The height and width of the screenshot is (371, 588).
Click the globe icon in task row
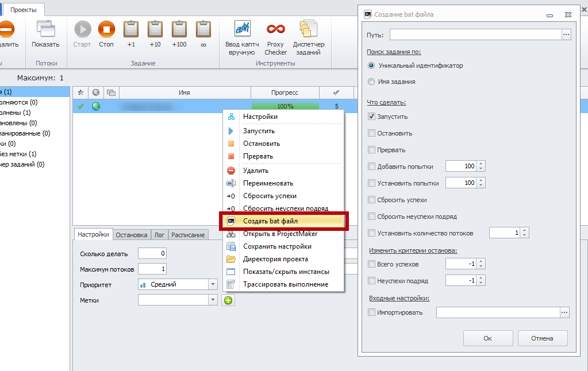coord(96,106)
